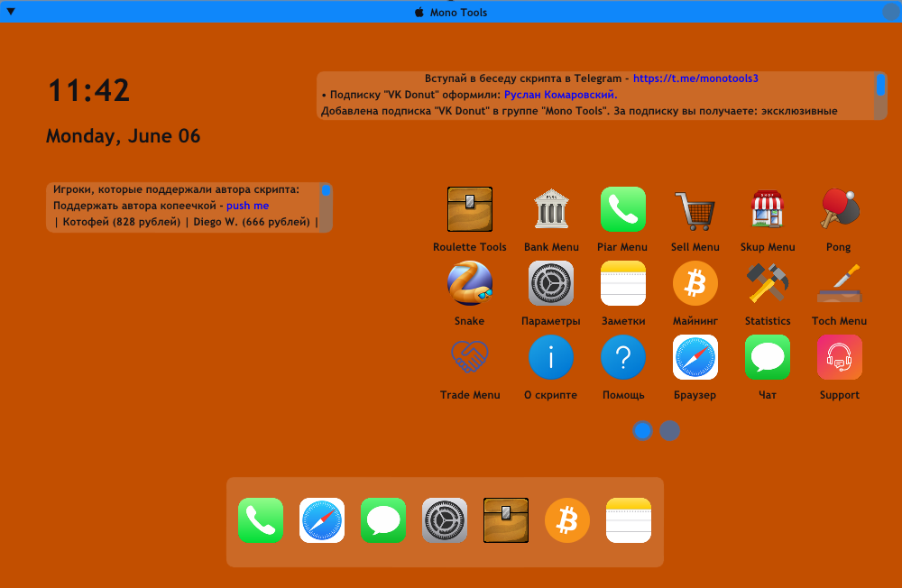Click the green chat bubble in the dock

pyautogui.click(x=383, y=520)
